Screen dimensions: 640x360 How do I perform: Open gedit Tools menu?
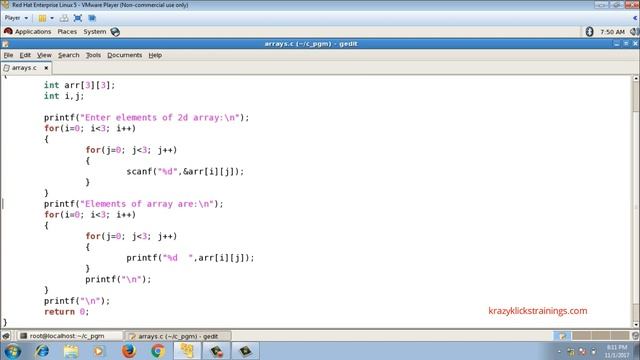tap(93, 55)
